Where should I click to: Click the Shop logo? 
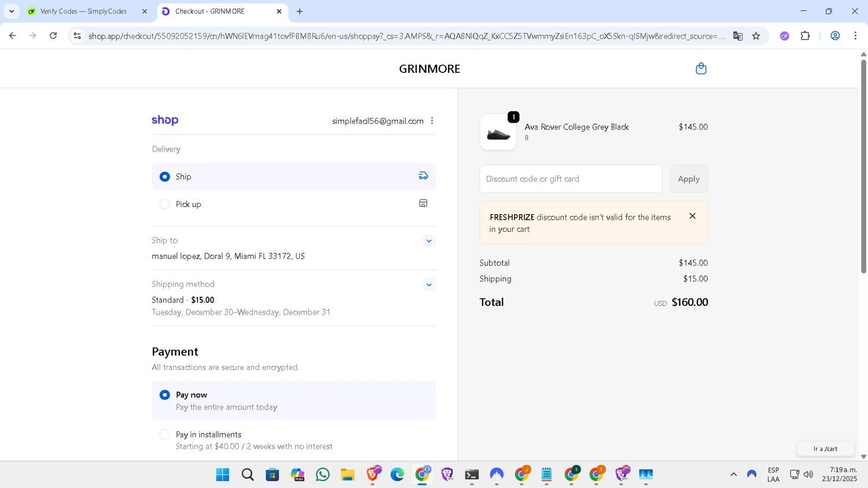(x=165, y=120)
